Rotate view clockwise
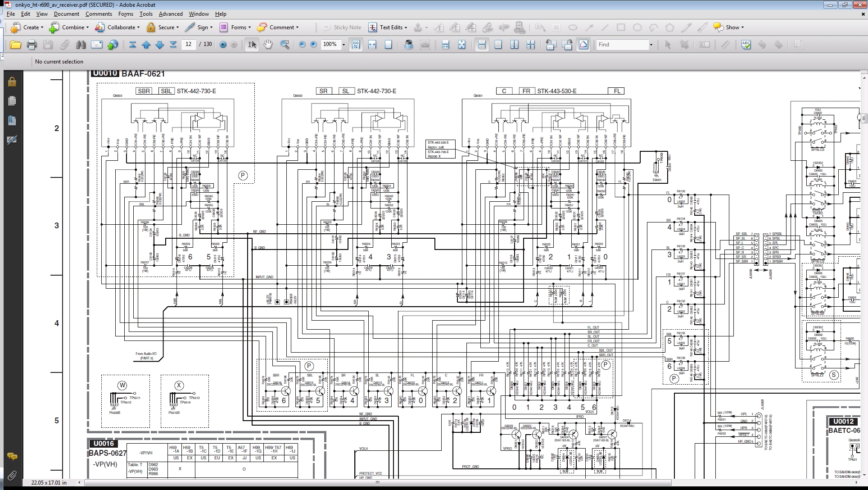 point(567,45)
